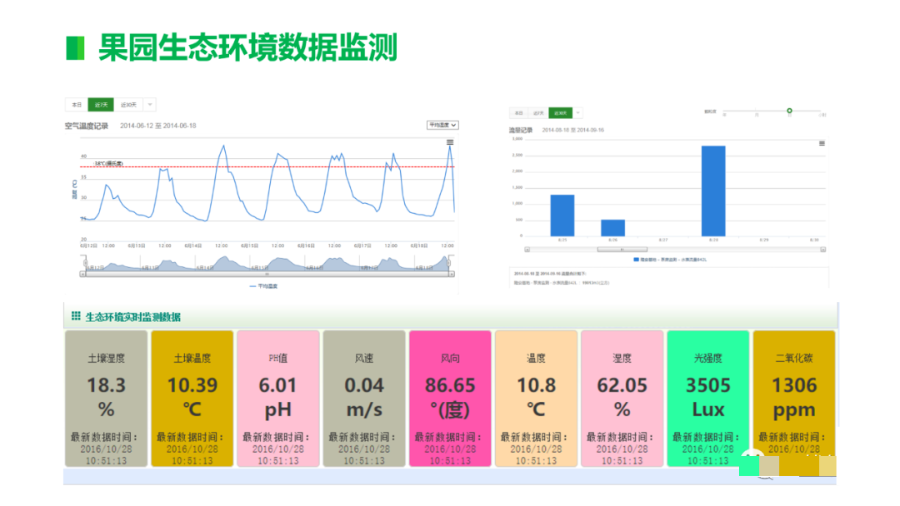Click right arrow of flow chart scrollbar
The height and width of the screenshot is (506, 900).
pos(822,249)
